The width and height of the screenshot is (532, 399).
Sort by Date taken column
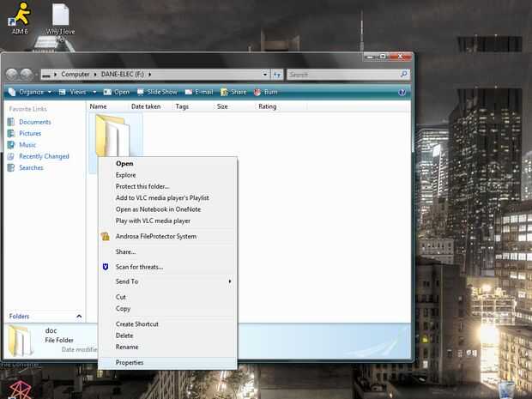[146, 106]
